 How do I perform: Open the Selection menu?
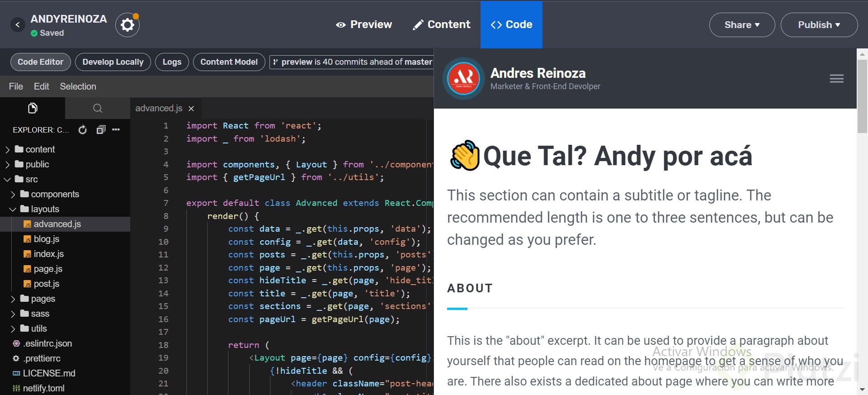click(x=78, y=86)
